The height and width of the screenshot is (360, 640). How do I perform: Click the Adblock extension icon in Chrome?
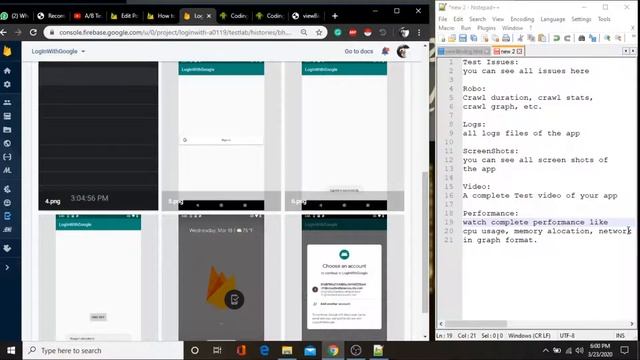pos(353,33)
